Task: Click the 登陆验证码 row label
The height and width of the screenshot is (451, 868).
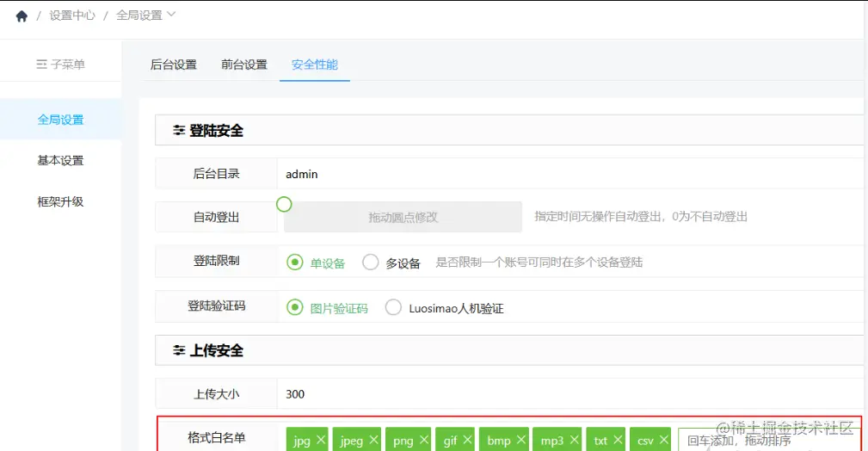Action: (217, 306)
